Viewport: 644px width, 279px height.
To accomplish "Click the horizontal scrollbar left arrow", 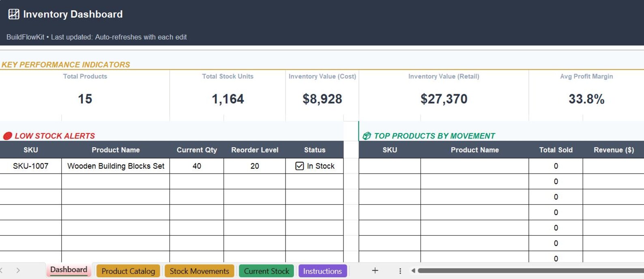I will pyautogui.click(x=413, y=270).
